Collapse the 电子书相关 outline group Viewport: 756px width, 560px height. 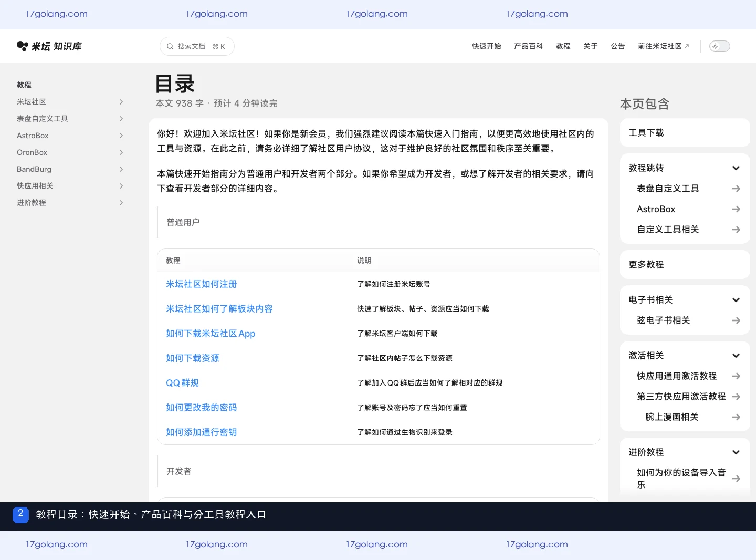[736, 300]
